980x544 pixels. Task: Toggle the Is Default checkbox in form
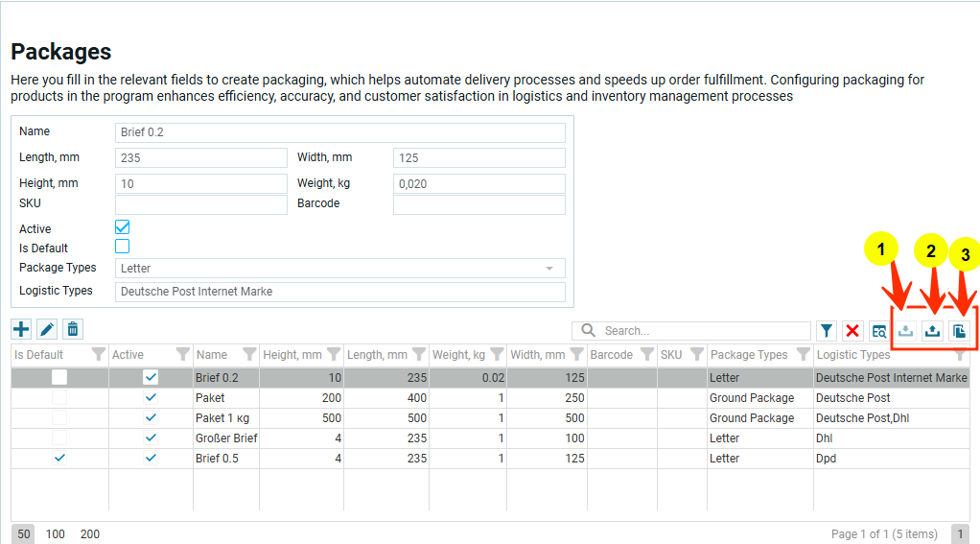tap(122, 247)
